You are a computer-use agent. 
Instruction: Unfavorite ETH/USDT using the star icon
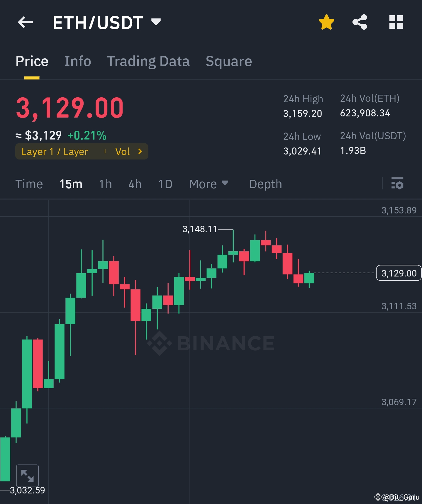[x=326, y=22]
